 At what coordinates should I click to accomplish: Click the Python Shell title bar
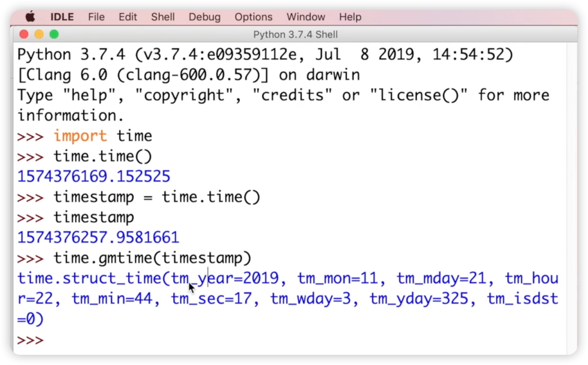(294, 34)
